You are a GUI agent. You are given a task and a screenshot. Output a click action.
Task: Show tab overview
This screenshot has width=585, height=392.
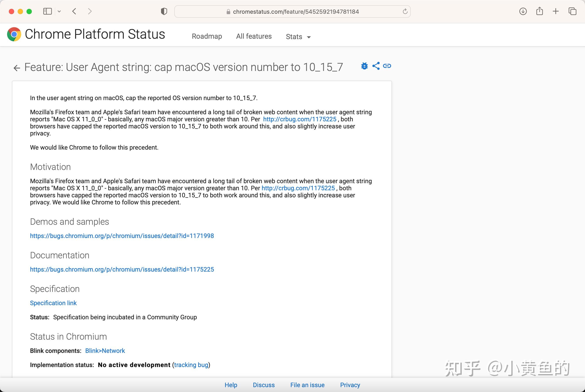572,11
